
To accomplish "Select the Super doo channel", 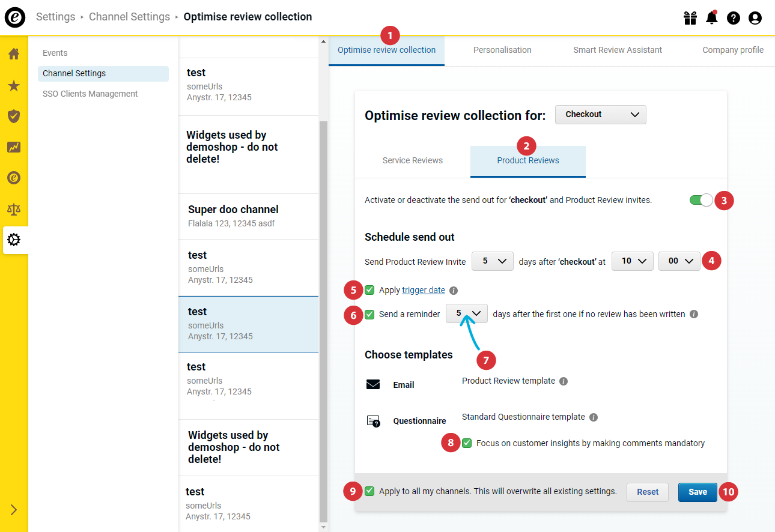I will [x=249, y=216].
